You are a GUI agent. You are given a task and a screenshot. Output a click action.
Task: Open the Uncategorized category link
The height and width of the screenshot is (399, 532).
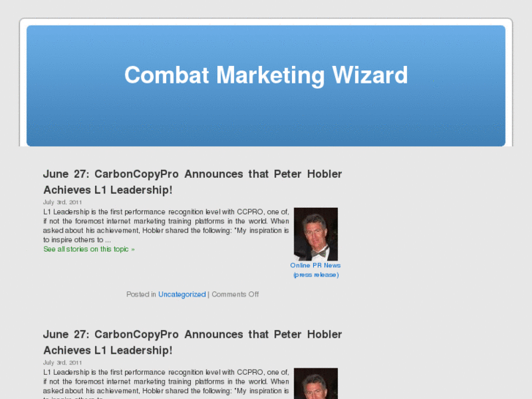tap(182, 294)
